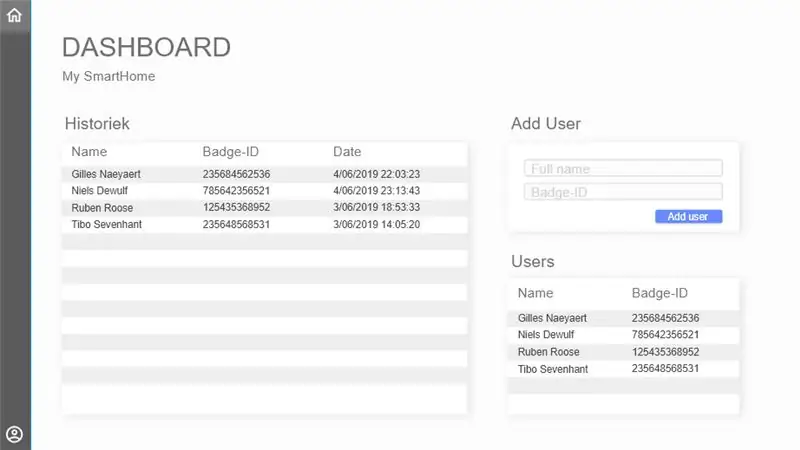Click the Badge-ID column header in Historiek

pyautogui.click(x=231, y=152)
